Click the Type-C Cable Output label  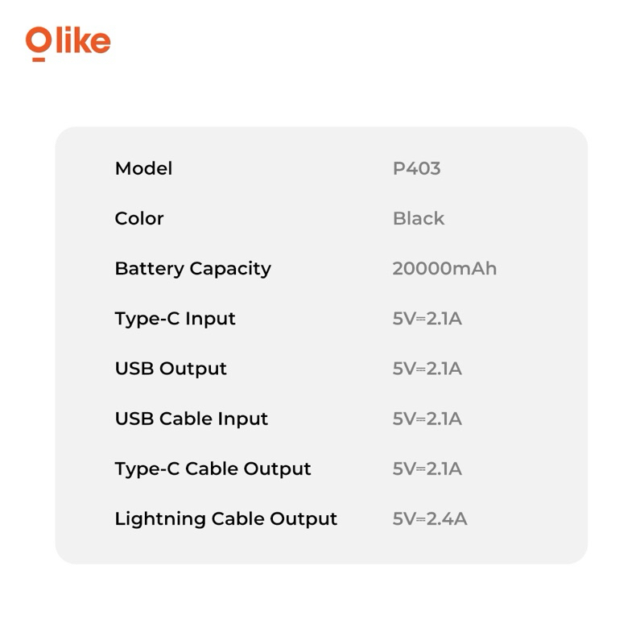[213, 470]
